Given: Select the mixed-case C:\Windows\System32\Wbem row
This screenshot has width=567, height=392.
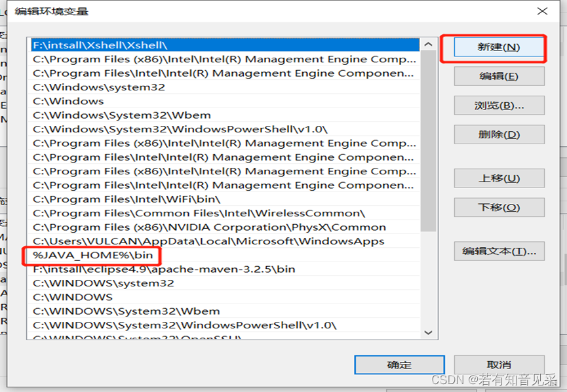Looking at the screenshot, I should point(224,115).
